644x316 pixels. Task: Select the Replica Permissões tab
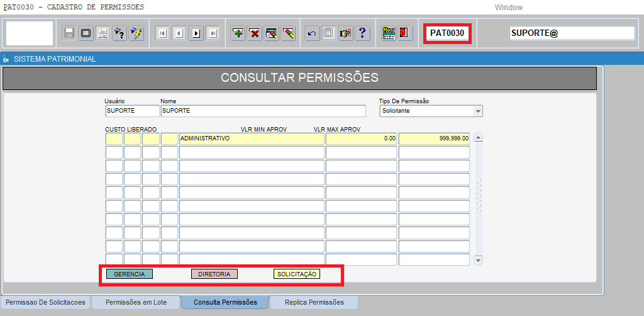point(314,302)
